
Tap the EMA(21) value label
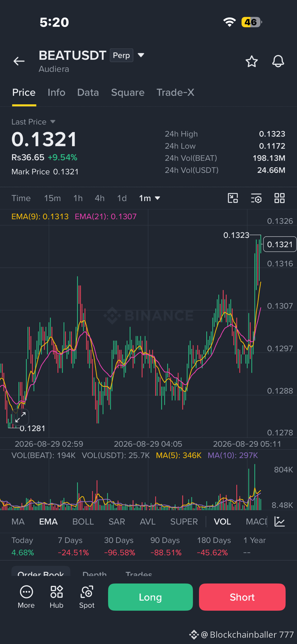point(106,217)
